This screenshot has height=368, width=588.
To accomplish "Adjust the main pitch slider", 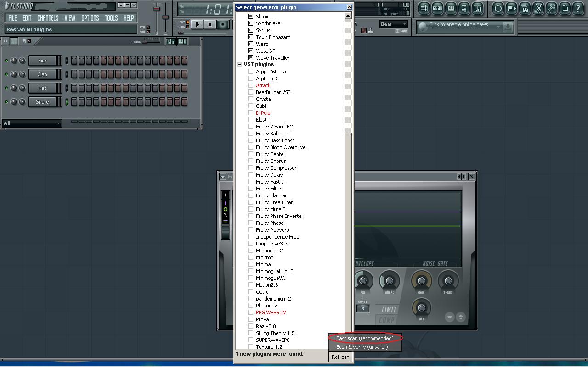I will click(165, 18).
